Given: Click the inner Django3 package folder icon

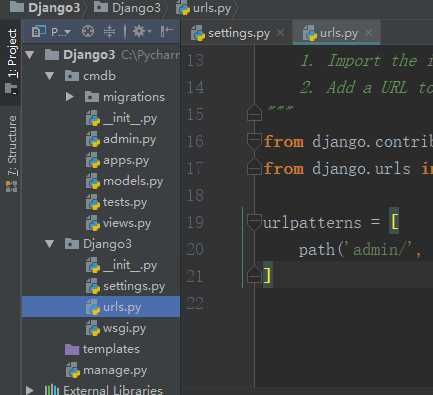Looking at the screenshot, I should (x=72, y=244).
